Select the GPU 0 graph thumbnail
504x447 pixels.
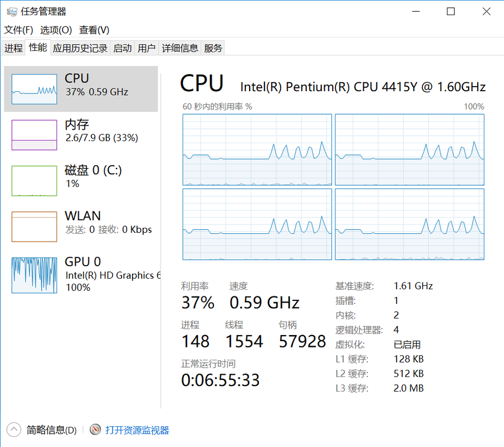34,275
